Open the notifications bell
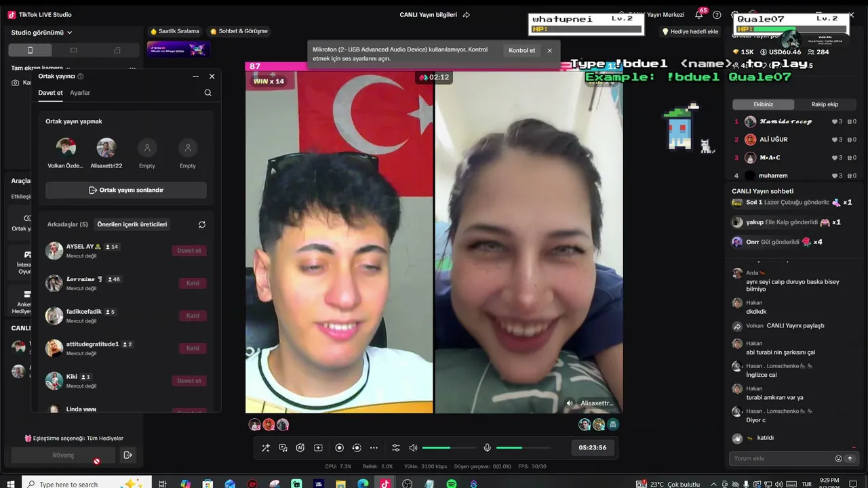The height and width of the screenshot is (488, 868). point(699,15)
